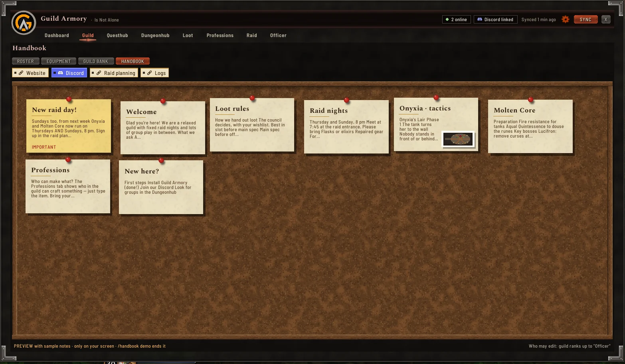Viewport: 625px width, 364px height.
Task: Click the Guild Armory logo icon
Action: (24, 23)
